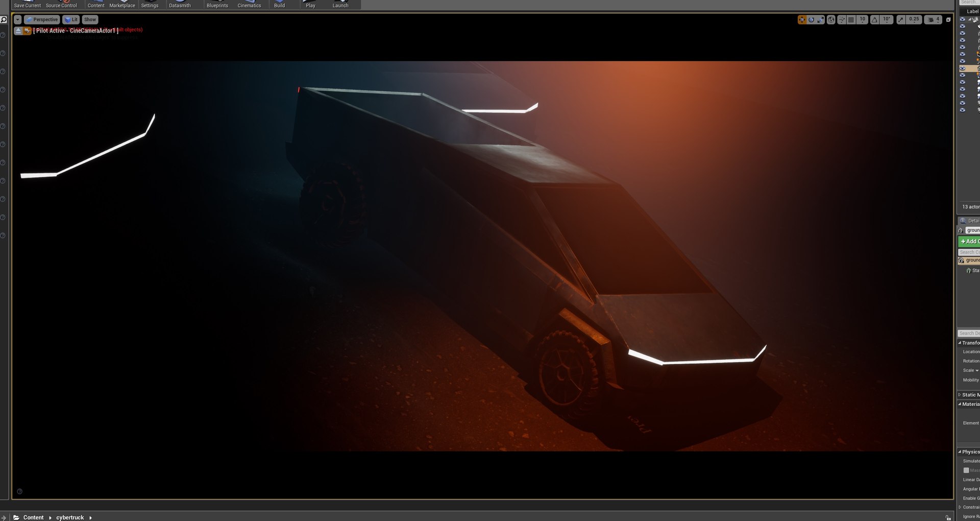This screenshot has width=980, height=521.
Task: Click Launch in the toolbar
Action: point(340,5)
